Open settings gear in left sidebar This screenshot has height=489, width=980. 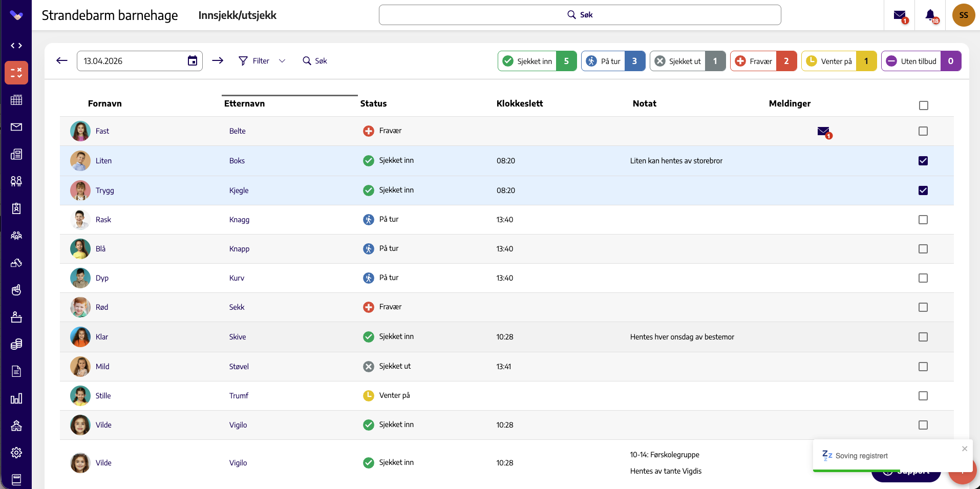pyautogui.click(x=16, y=453)
